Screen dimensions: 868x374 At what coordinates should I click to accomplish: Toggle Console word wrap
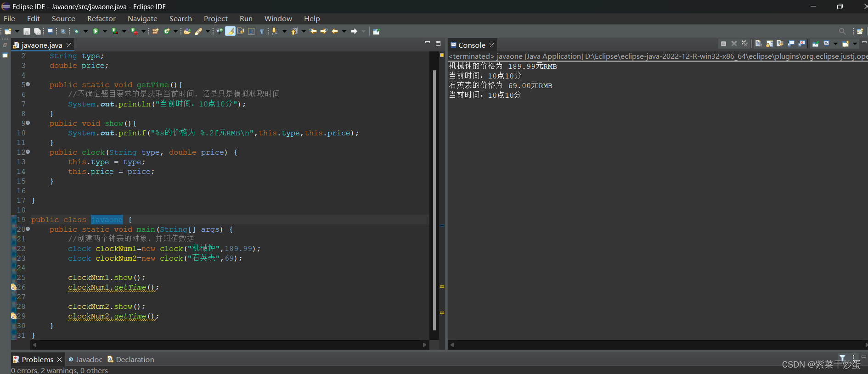click(780, 44)
